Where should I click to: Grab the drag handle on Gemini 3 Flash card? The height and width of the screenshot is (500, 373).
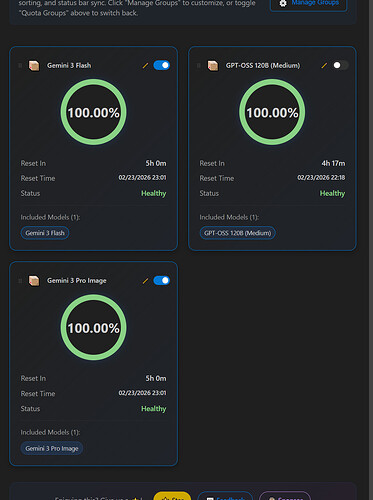click(20, 66)
